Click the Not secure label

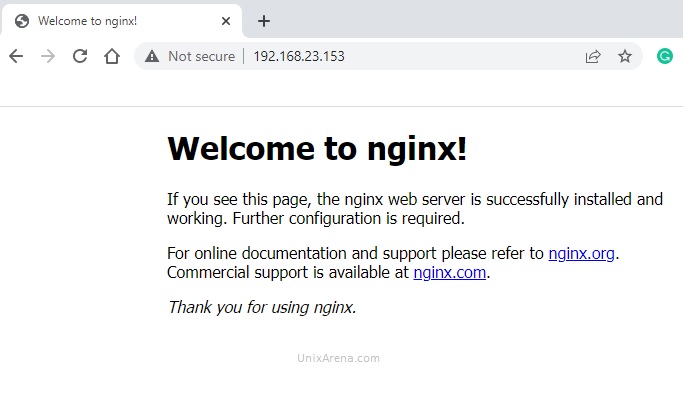point(201,56)
